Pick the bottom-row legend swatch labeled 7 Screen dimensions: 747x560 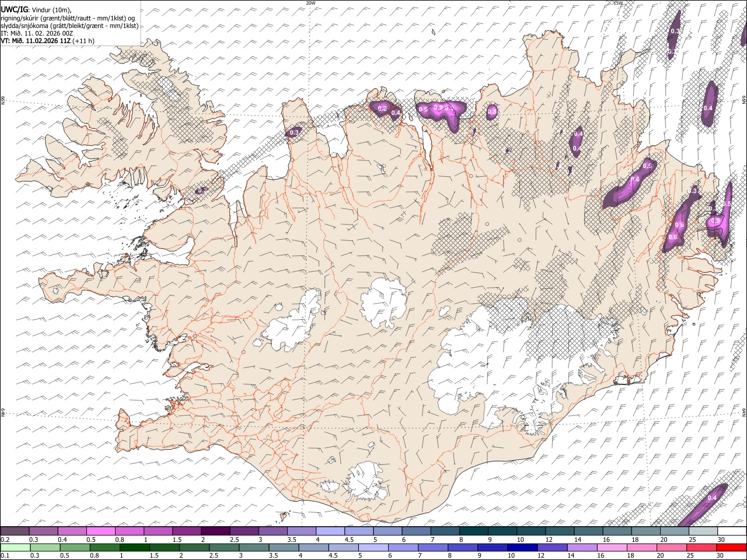[433, 548]
